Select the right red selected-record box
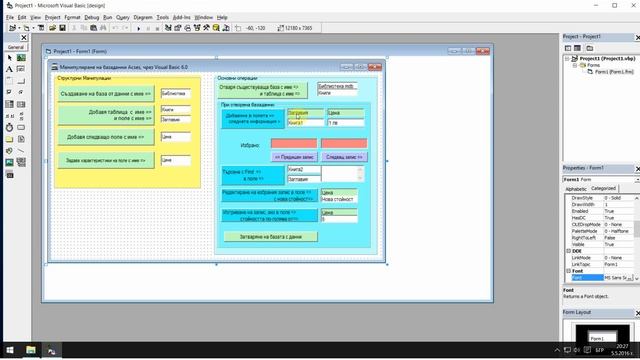This screenshot has height=360, width=640. click(344, 143)
